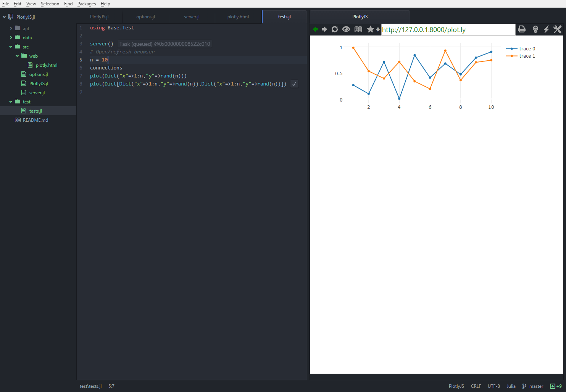Collapse the src folder
This screenshot has height=392, width=566.
pyautogui.click(x=11, y=47)
